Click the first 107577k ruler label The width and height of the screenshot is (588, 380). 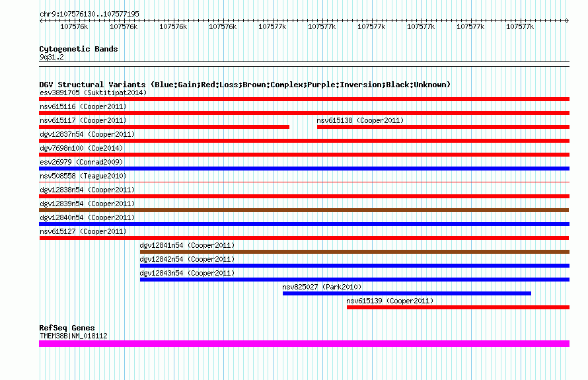click(x=272, y=26)
